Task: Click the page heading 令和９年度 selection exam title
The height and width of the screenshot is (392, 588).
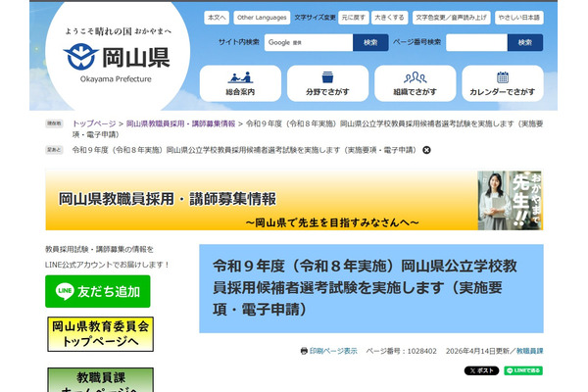Action: pos(365,288)
